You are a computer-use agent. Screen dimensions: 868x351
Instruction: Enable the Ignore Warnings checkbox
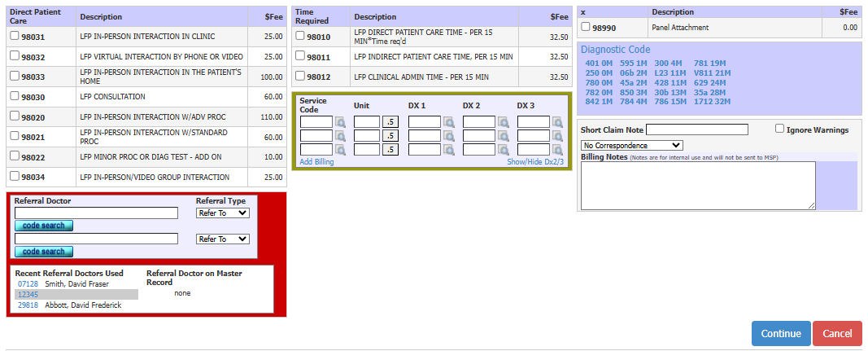point(779,129)
